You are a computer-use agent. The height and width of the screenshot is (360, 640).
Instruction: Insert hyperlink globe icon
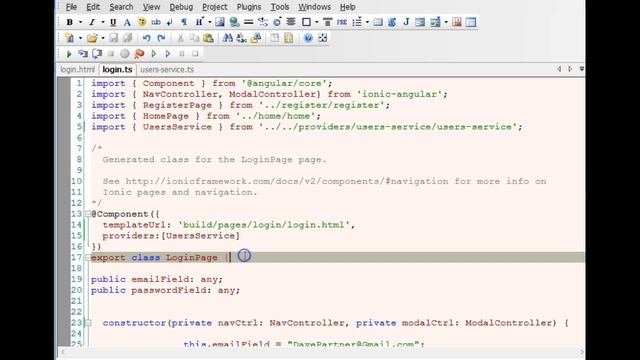(234, 22)
